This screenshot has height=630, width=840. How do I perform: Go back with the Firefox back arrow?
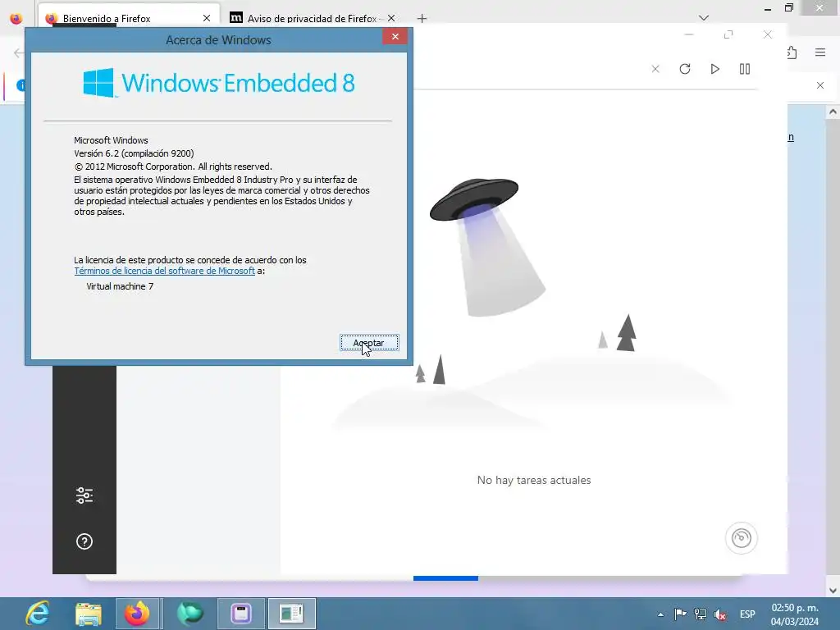coord(18,52)
